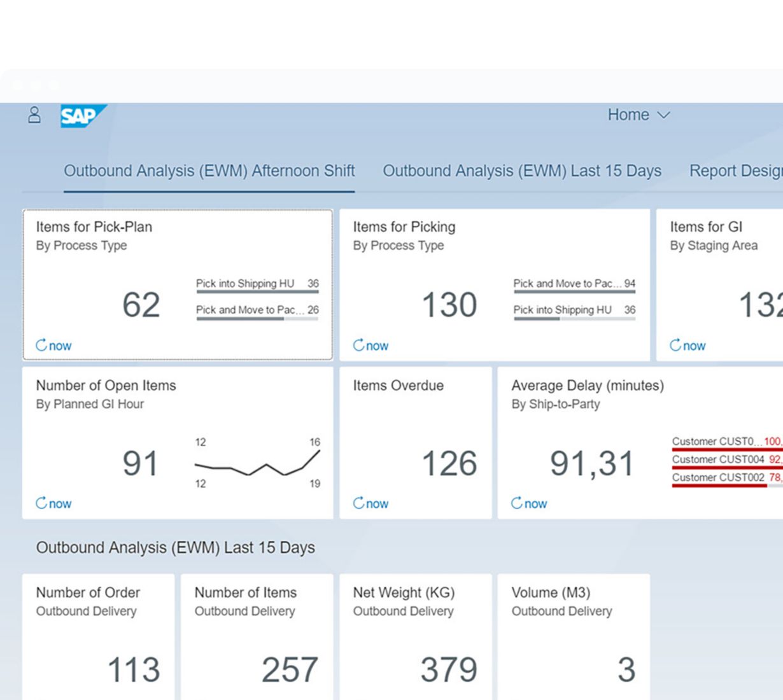The image size is (783, 700).
Task: Click the Items Overdue value 126
Action: tap(449, 464)
